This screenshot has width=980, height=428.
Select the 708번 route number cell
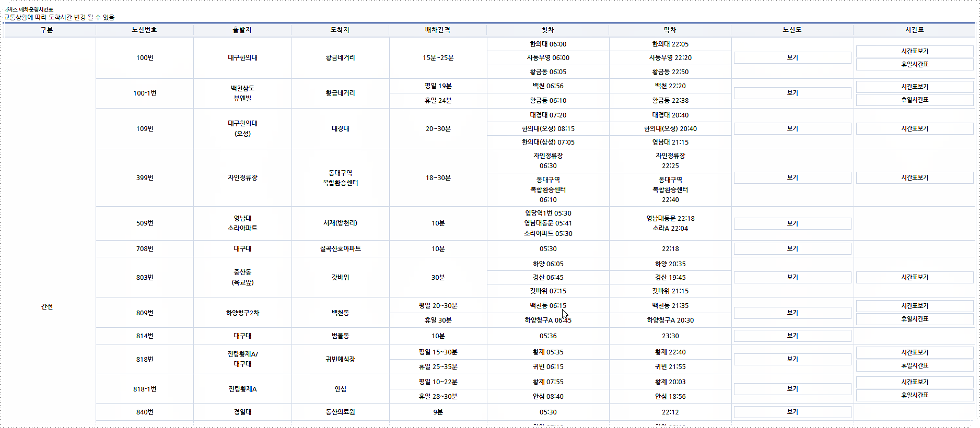[145, 249]
